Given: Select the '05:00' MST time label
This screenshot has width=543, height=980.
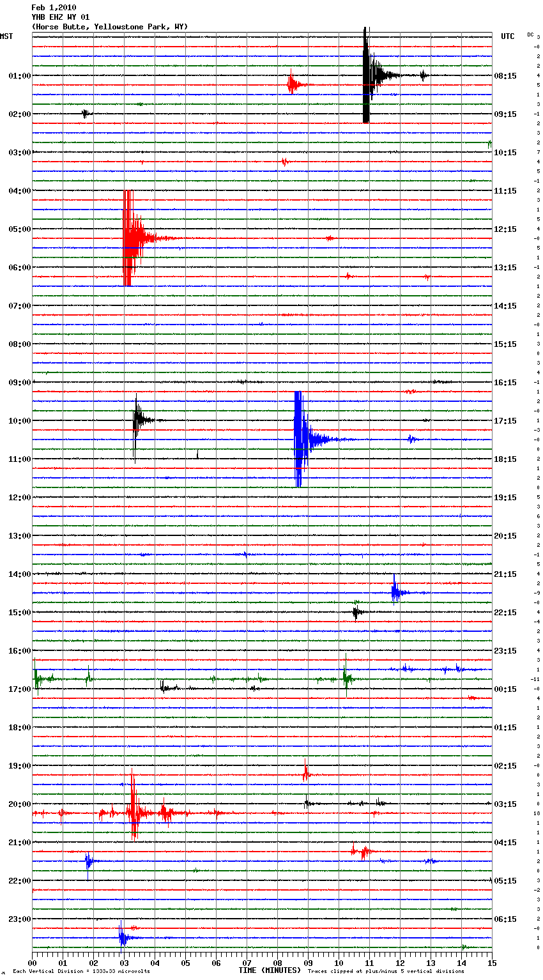Looking at the screenshot, I should [20, 229].
